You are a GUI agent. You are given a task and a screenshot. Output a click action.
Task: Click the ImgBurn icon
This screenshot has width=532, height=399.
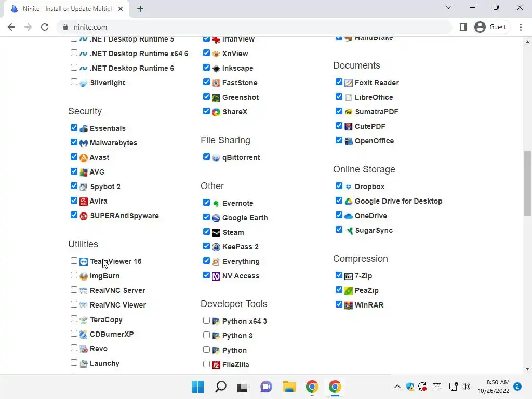pyautogui.click(x=84, y=276)
